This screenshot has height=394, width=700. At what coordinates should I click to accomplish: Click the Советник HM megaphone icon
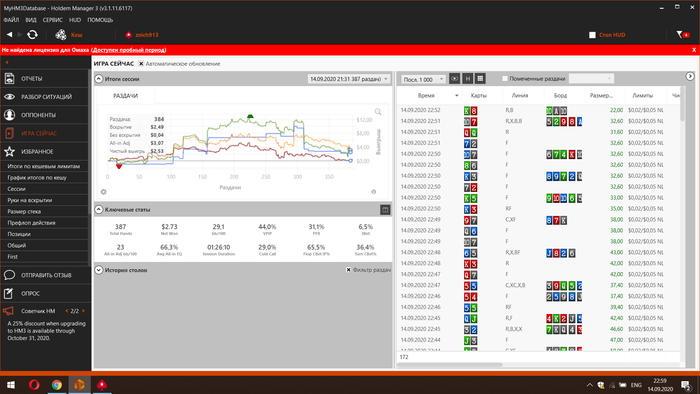tap(8, 311)
